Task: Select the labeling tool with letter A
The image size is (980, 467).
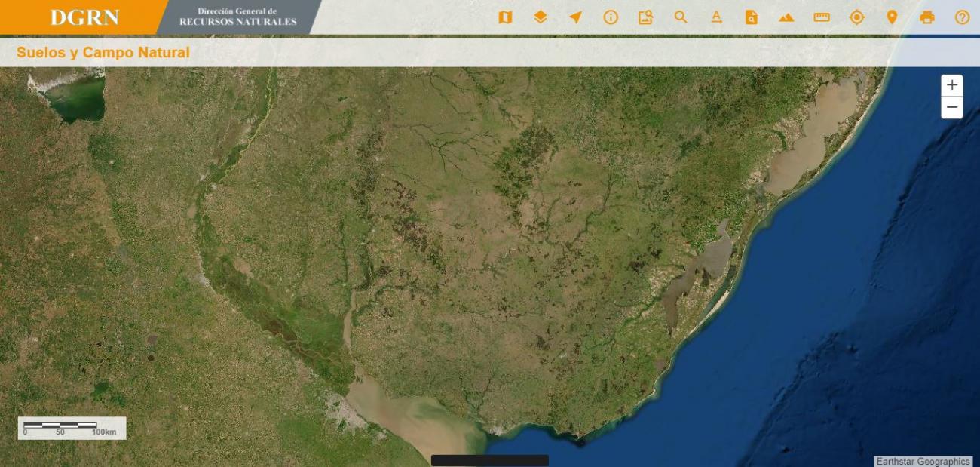Action: (715, 17)
